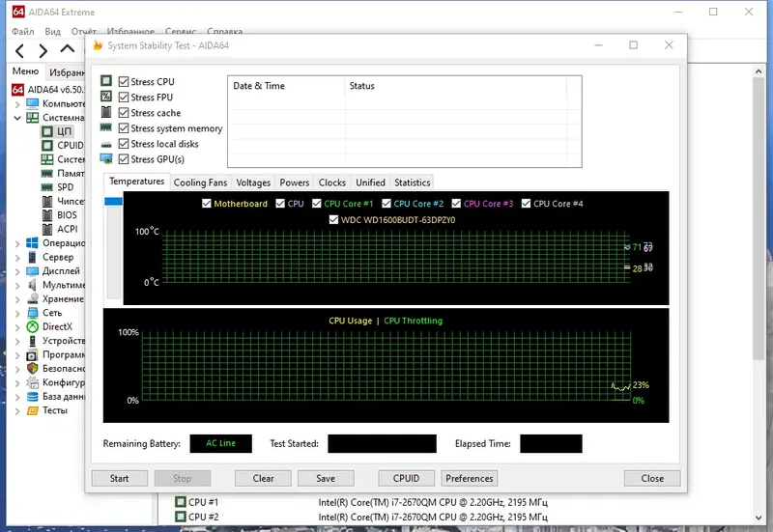773x532 pixels.
Task: Click the CPU #2 row icon in list
Action: coord(181,517)
